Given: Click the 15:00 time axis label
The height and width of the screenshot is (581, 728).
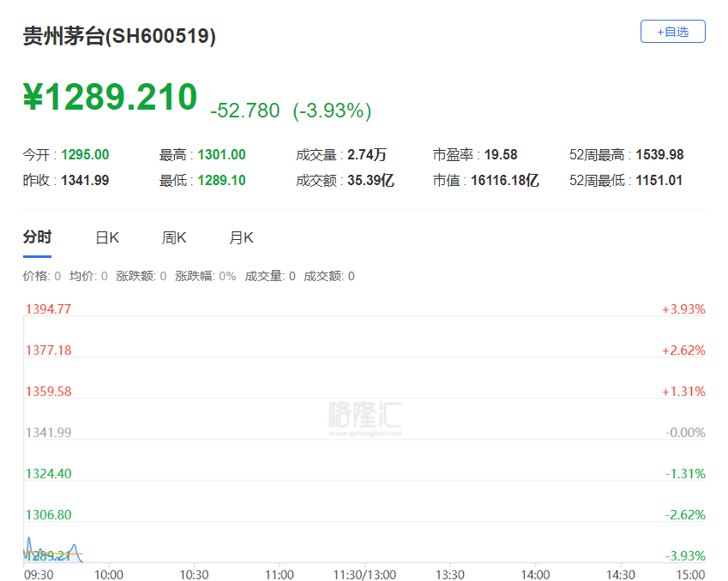Looking at the screenshot, I should point(691,574).
